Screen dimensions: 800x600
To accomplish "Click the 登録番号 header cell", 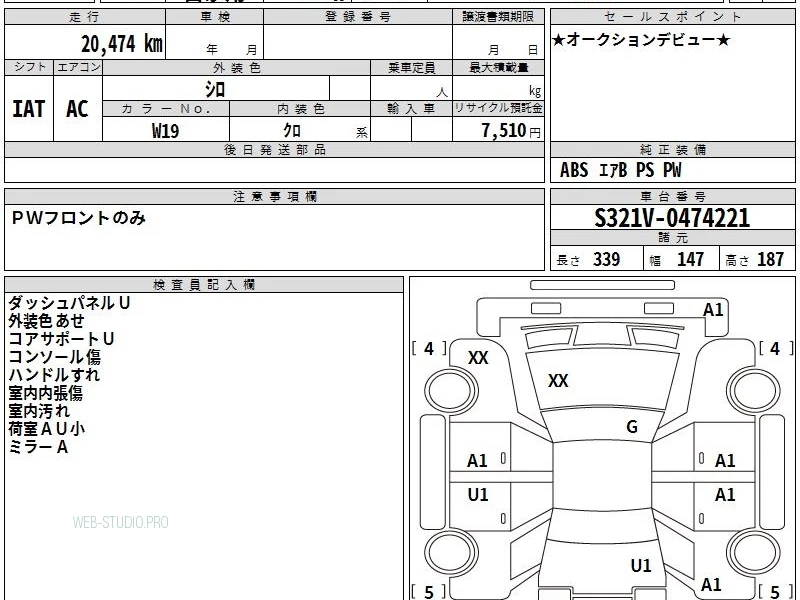I will [358, 16].
